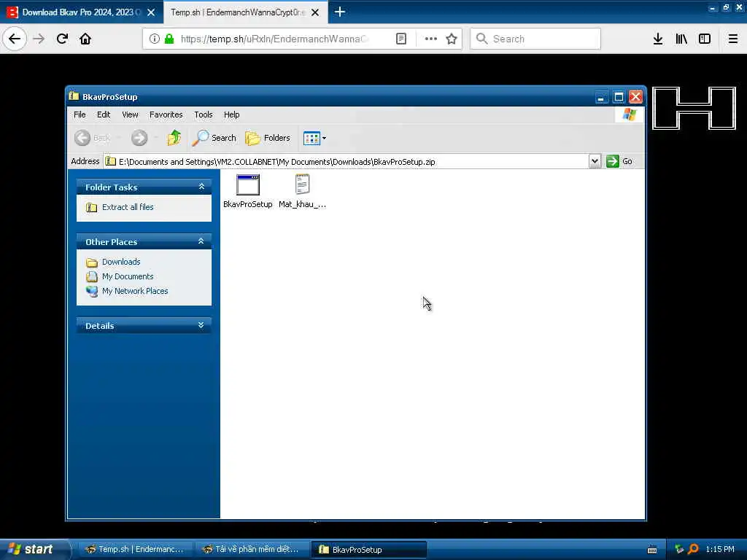Viewport: 747px width, 560px height.
Task: Click Explorer Search toolbar button
Action: coord(214,138)
